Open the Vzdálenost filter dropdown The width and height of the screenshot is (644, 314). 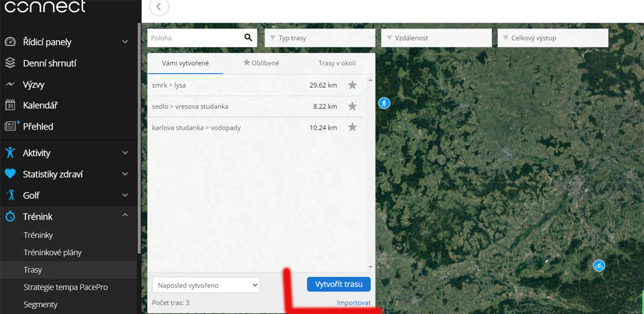coord(437,38)
